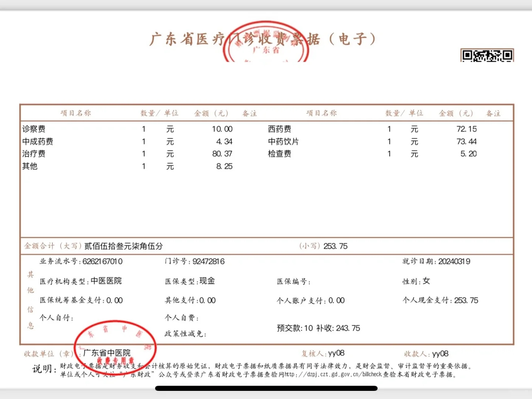Click 医保统筹基金支付 value 0.00
The width and height of the screenshot is (532, 399).
point(115,300)
